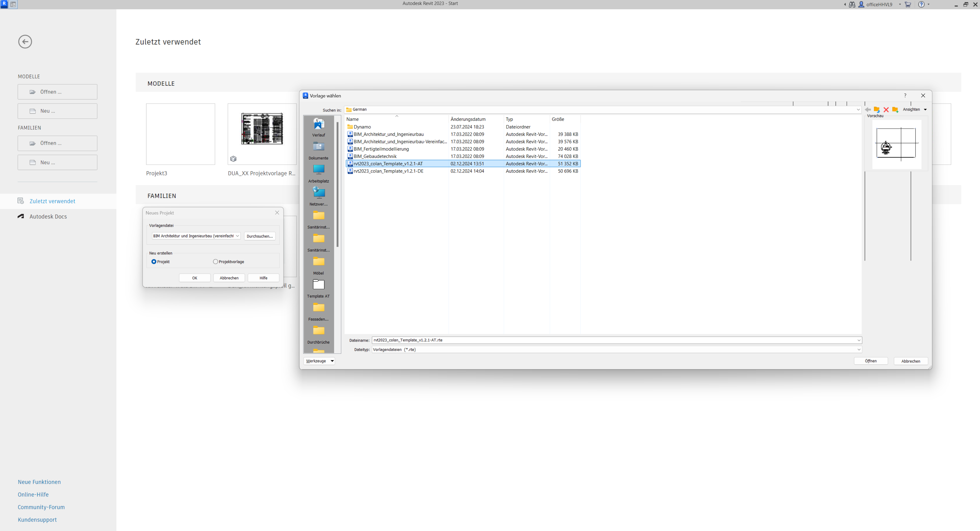Select file BIM_Gebaudetechnik
This screenshot has height=531, width=980.
coord(463,156)
